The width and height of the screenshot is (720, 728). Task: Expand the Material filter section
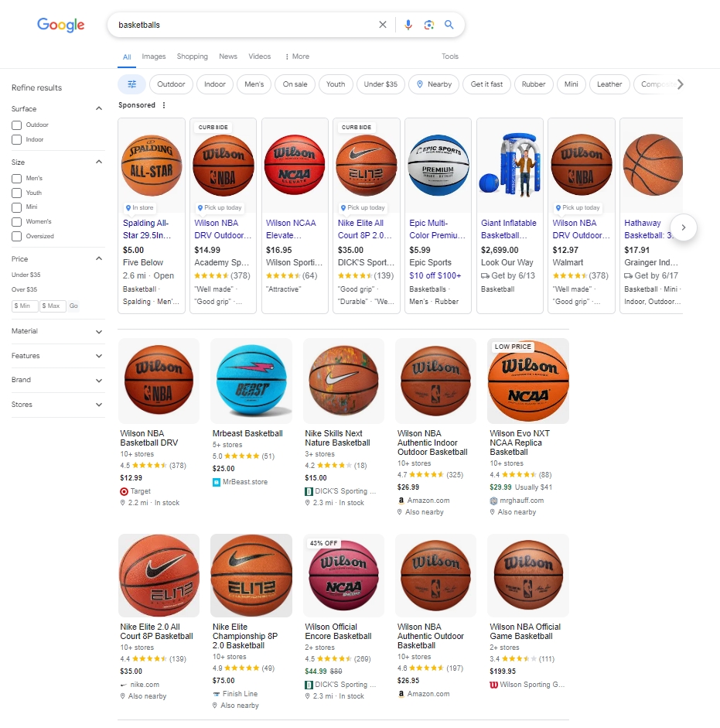pyautogui.click(x=57, y=331)
